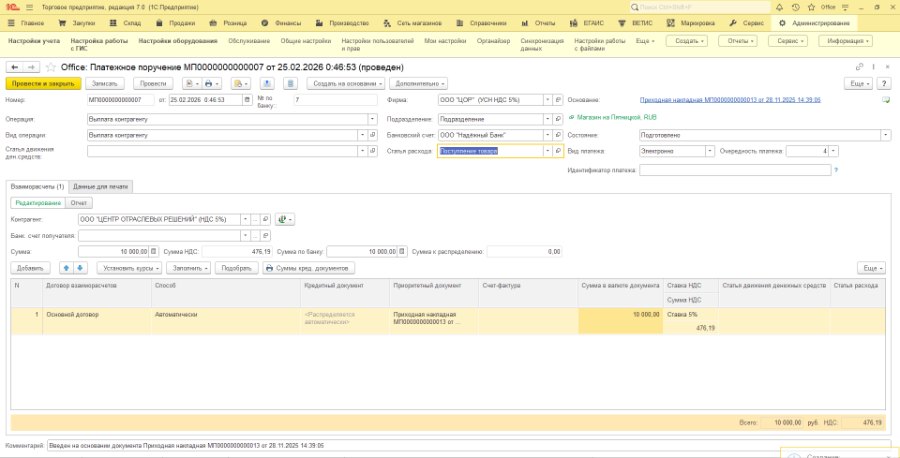Go back using the left arrow button
The image size is (900, 458).
[15, 67]
